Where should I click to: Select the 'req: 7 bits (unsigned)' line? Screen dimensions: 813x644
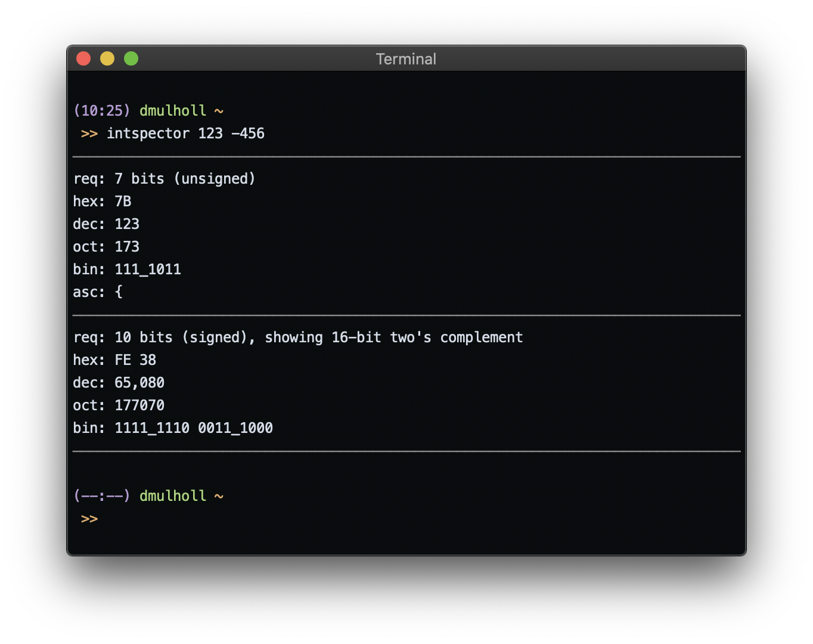[x=165, y=179]
